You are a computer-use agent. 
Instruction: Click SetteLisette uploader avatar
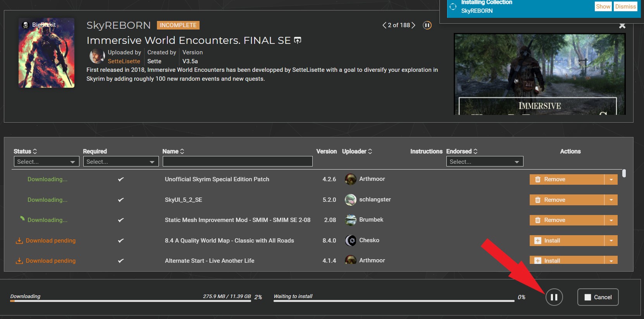tap(97, 56)
